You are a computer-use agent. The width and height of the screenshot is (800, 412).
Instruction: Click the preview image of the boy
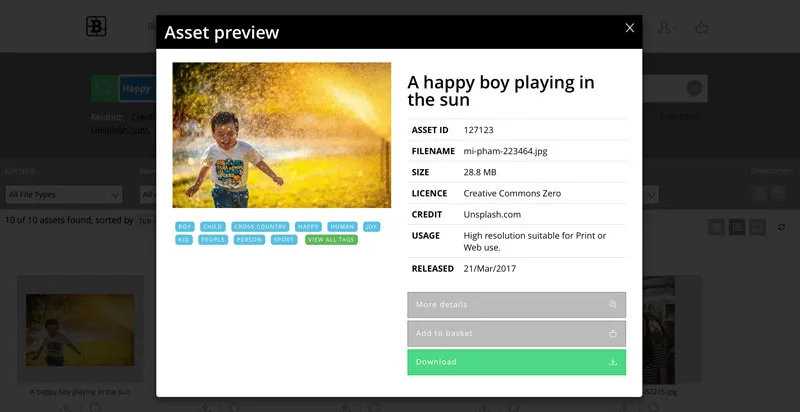point(281,135)
